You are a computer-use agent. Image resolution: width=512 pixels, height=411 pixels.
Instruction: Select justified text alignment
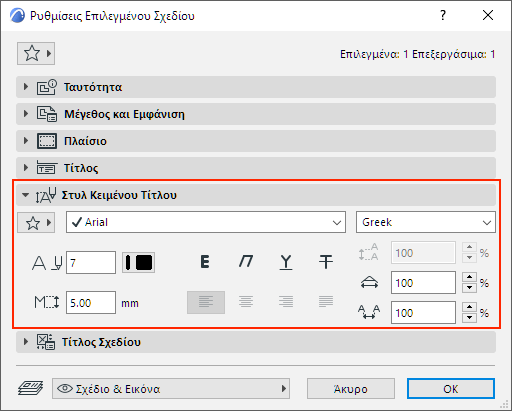326,302
